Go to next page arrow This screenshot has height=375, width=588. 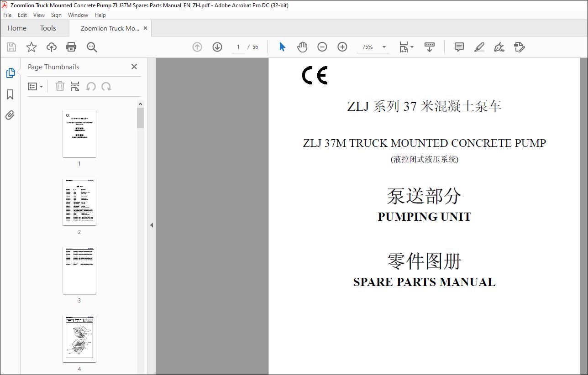point(217,47)
